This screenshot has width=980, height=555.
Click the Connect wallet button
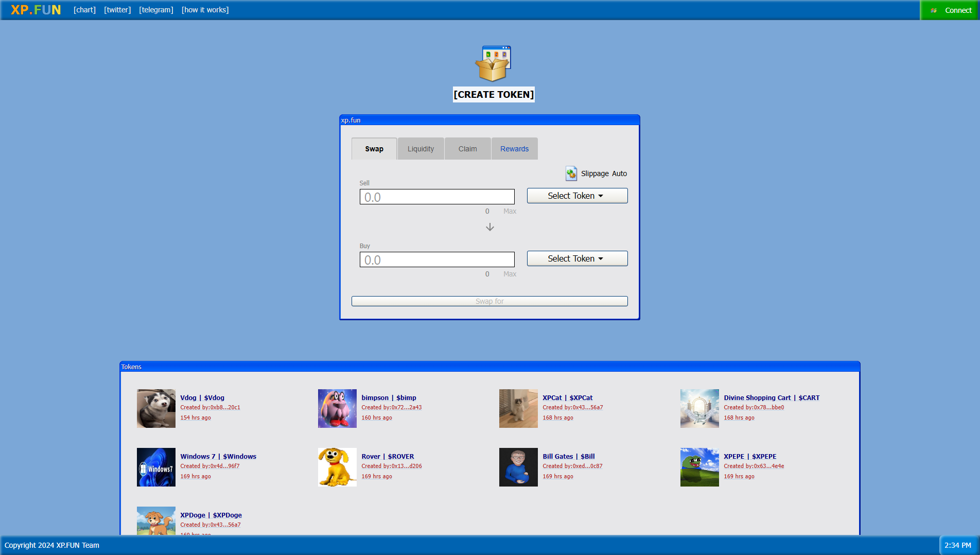950,10
